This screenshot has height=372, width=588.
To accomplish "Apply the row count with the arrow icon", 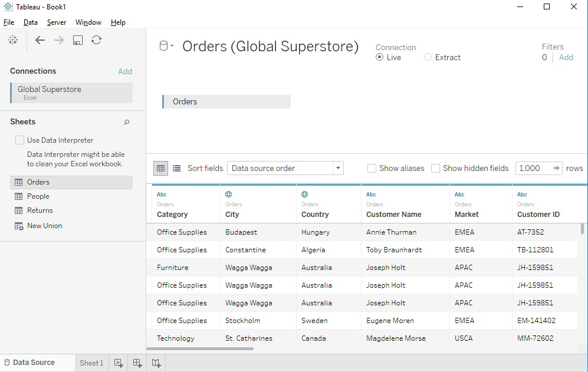I will click(x=557, y=169).
